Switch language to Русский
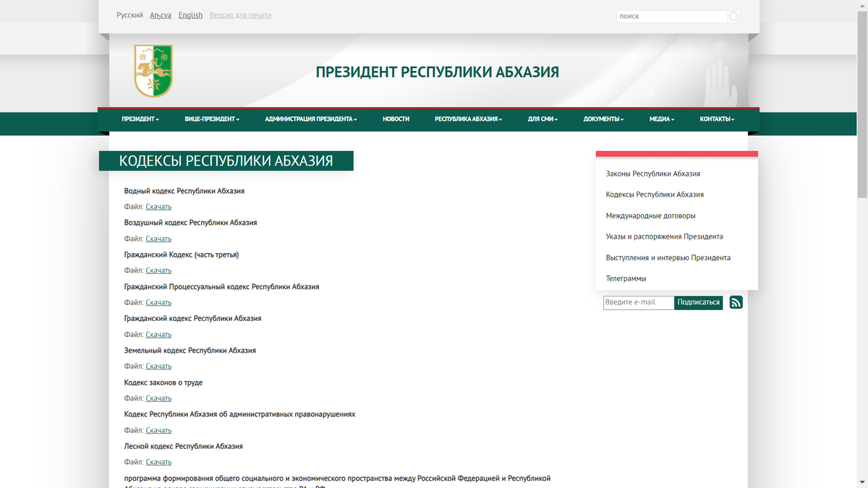Screen dimensions: 868x488 130,15
